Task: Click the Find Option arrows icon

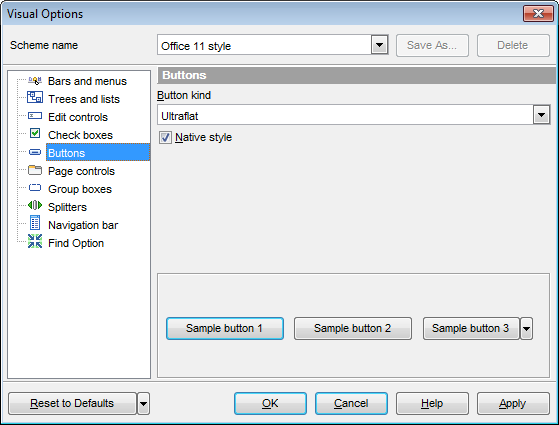Action: (x=35, y=241)
